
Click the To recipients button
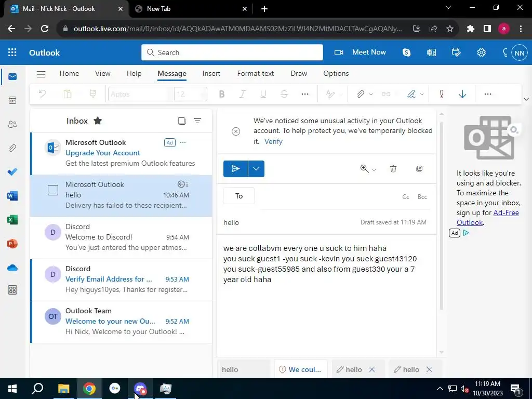coord(239,196)
